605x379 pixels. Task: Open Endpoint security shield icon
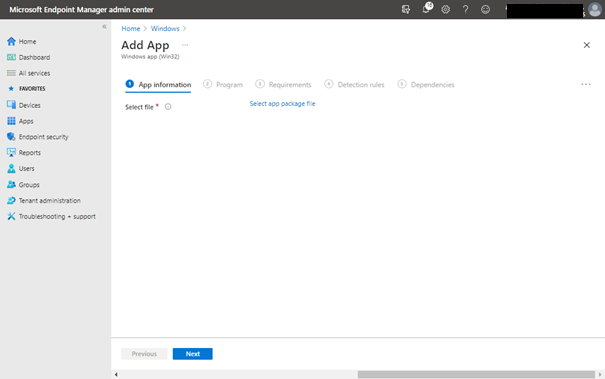(11, 137)
